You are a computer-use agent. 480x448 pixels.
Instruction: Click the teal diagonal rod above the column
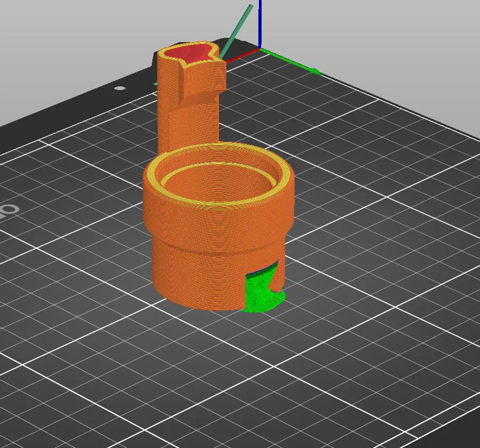tap(237, 31)
